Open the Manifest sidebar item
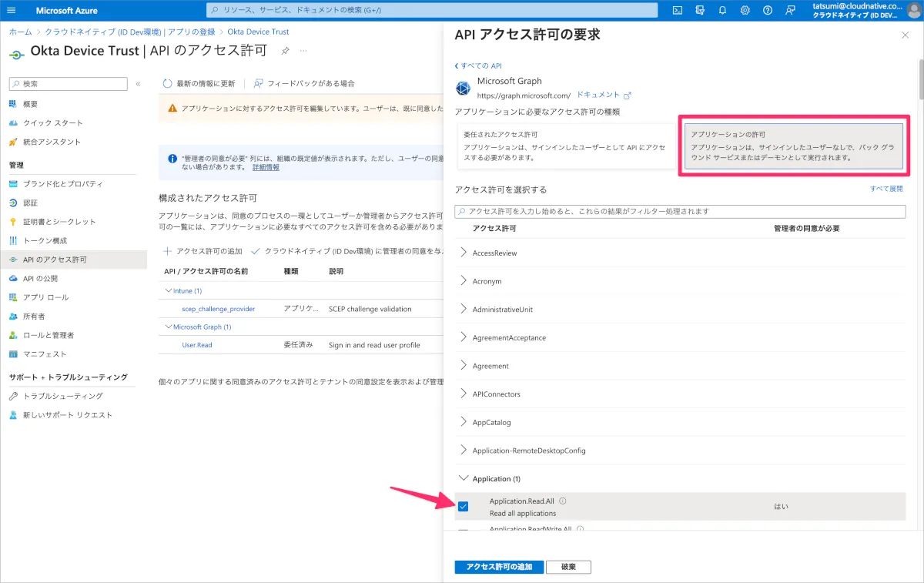924x583 pixels. point(45,354)
